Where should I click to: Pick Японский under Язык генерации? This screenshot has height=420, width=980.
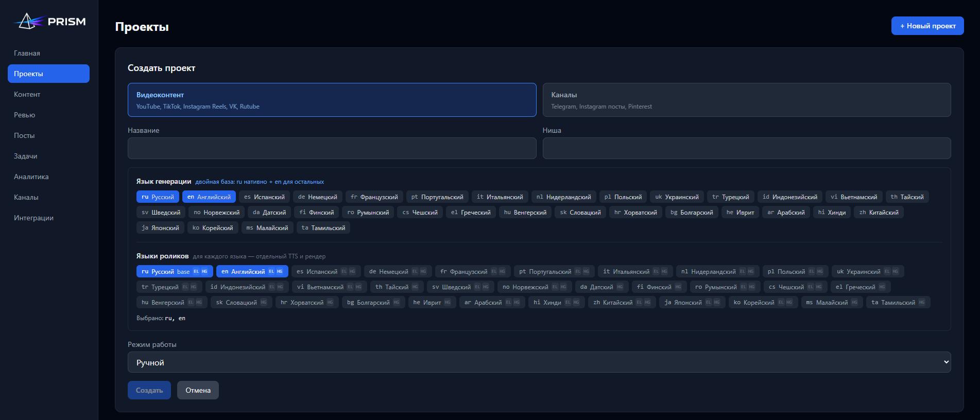click(x=161, y=227)
